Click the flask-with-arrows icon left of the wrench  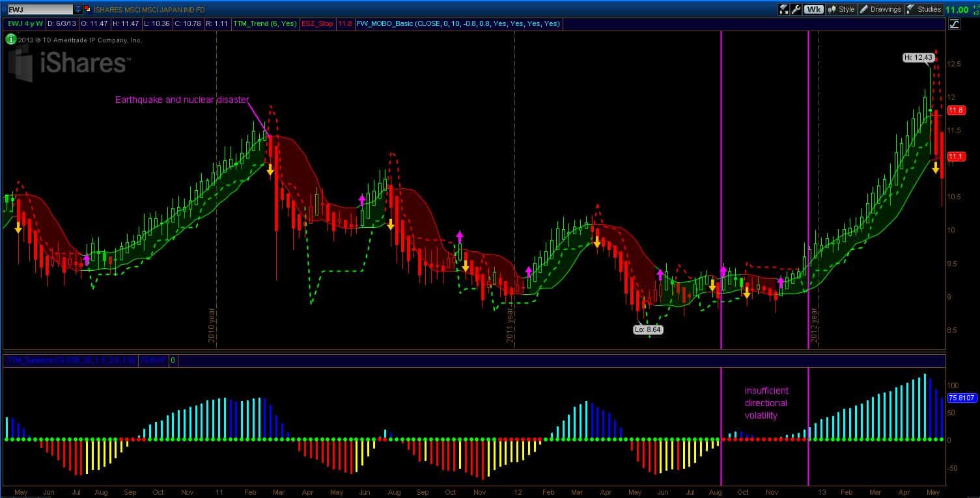pyautogui.click(x=783, y=9)
